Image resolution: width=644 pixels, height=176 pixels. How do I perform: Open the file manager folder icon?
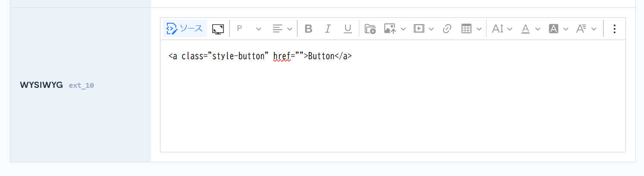click(x=370, y=29)
